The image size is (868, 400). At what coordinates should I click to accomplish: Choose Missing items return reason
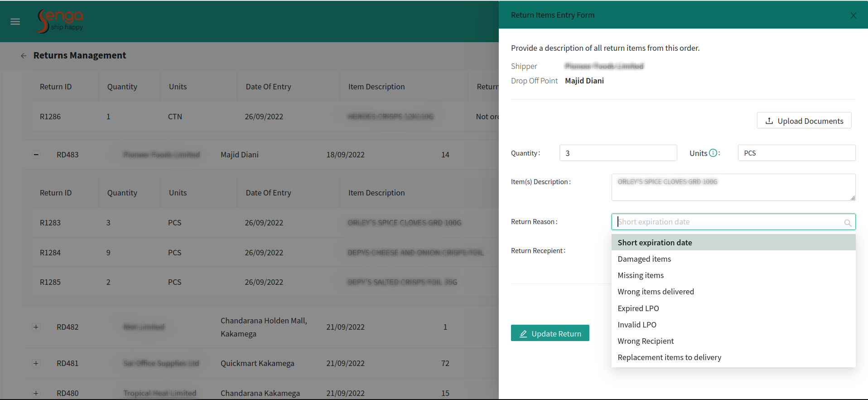641,275
